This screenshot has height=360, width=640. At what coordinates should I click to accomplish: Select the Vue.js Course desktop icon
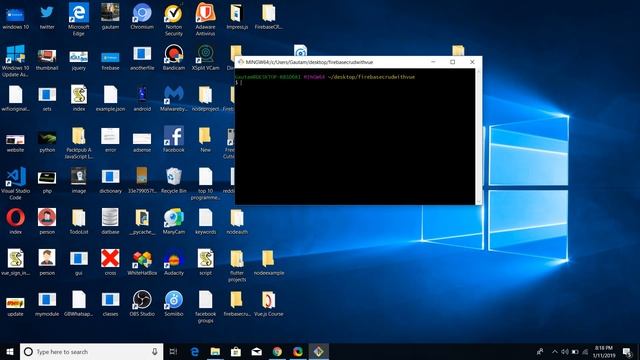(268, 303)
